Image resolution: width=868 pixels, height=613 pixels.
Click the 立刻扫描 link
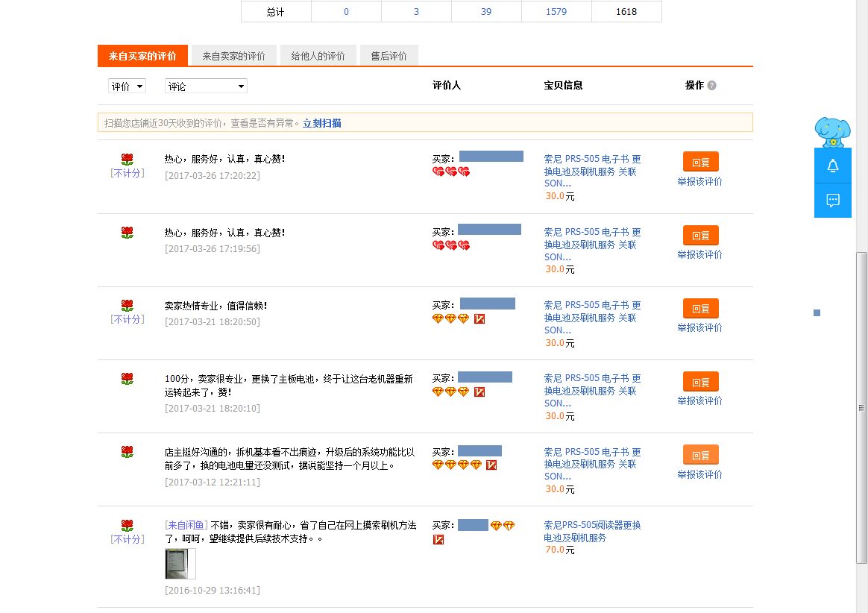coord(322,123)
